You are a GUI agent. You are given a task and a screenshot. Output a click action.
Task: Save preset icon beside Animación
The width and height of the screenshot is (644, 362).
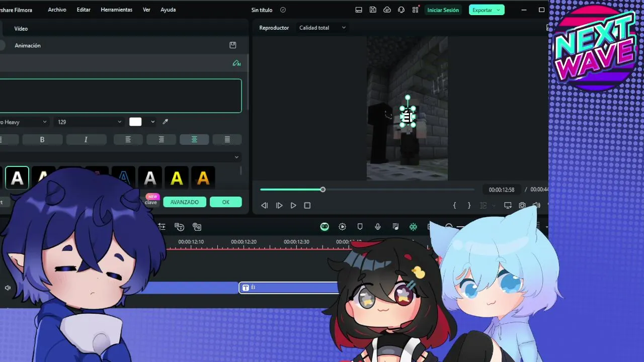[x=233, y=45]
